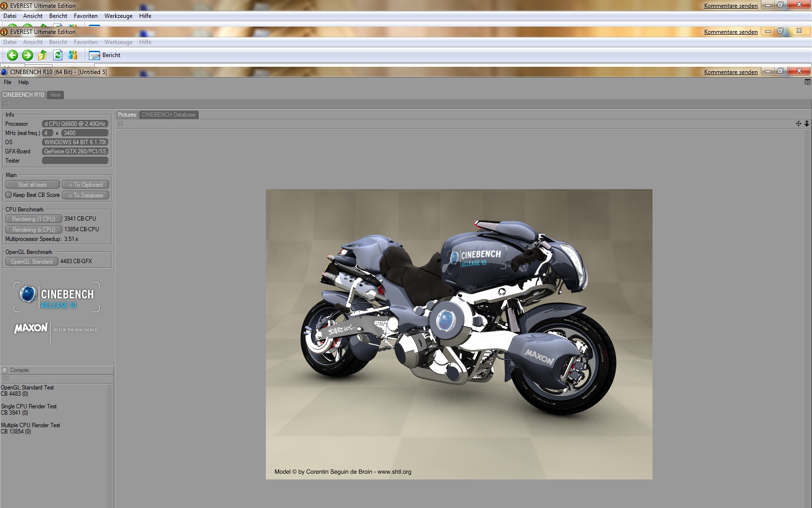812x508 pixels.
Task: Run the Rendering (1 CPU) benchmark
Action: click(33, 219)
